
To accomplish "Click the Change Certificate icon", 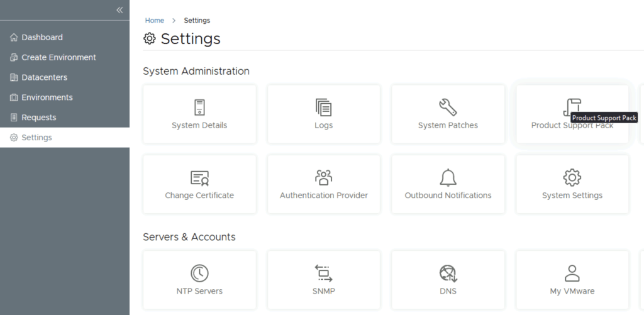I will 199,177.
